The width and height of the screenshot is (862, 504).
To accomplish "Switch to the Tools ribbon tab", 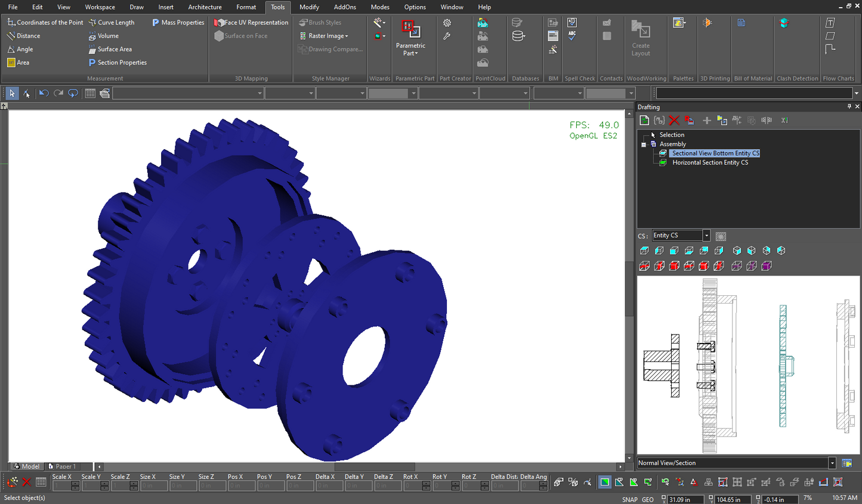I will (277, 7).
